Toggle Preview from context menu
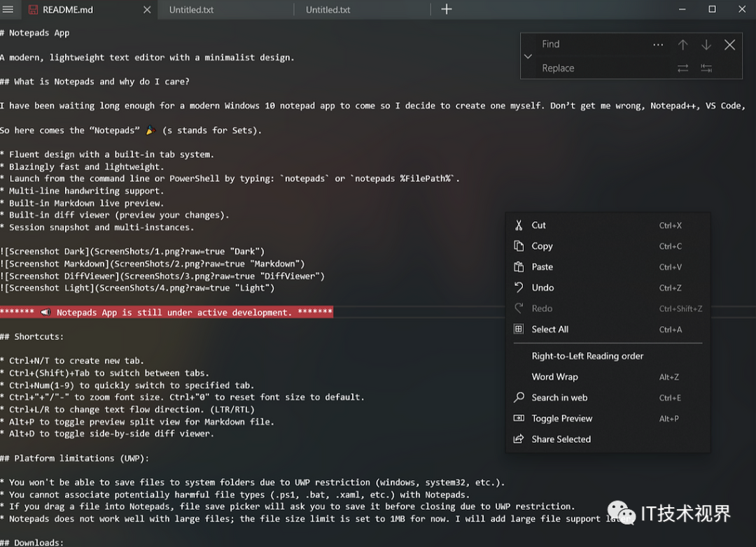Viewport: 756px width, 547px height. pos(608,418)
